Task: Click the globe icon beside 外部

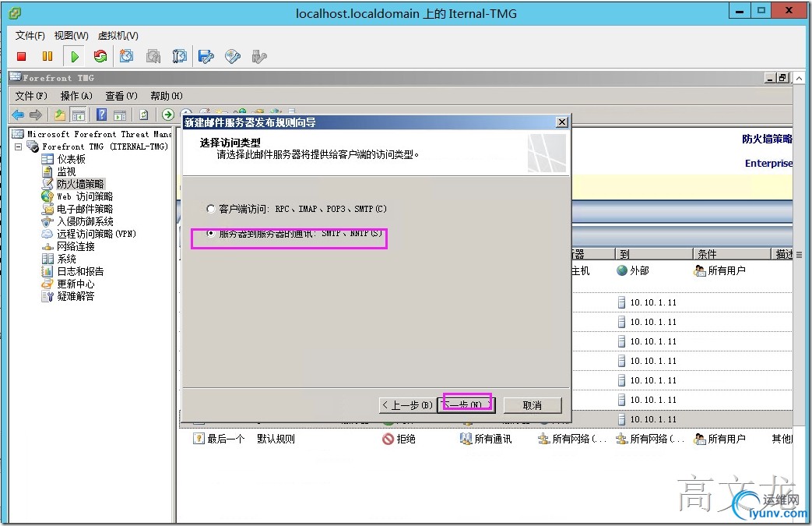Action: click(622, 270)
